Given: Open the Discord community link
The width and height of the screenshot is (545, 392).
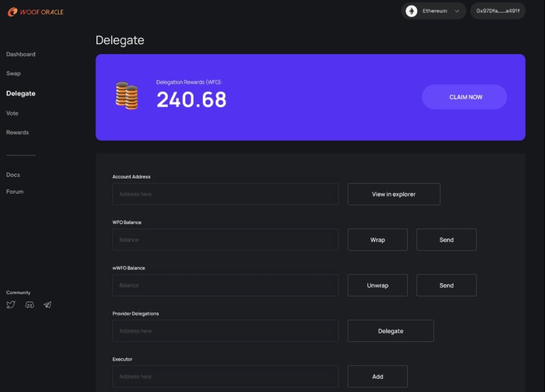Looking at the screenshot, I should 29,305.
